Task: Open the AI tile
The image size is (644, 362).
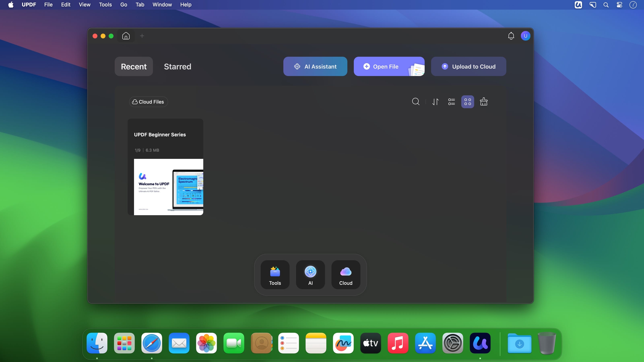Action: click(310, 275)
